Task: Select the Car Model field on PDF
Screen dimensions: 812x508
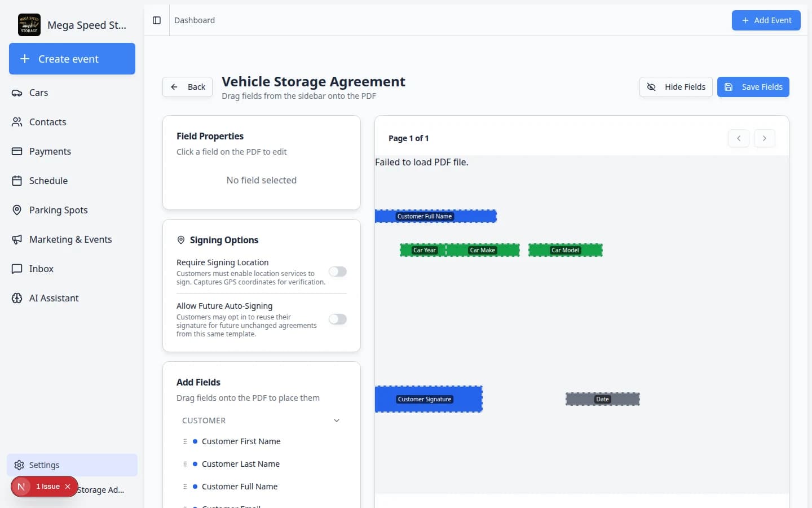Action: [x=566, y=250]
